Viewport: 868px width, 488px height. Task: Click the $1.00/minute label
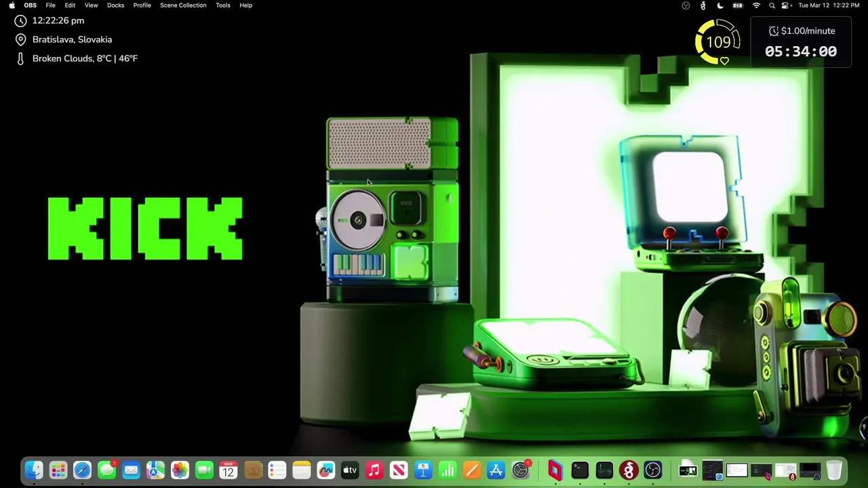coord(808,30)
